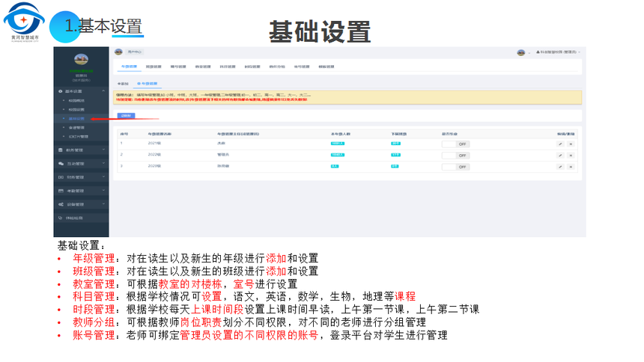Click pencil edit icon in 2021级 row
The image size is (644, 362).
pyautogui.click(x=560, y=144)
